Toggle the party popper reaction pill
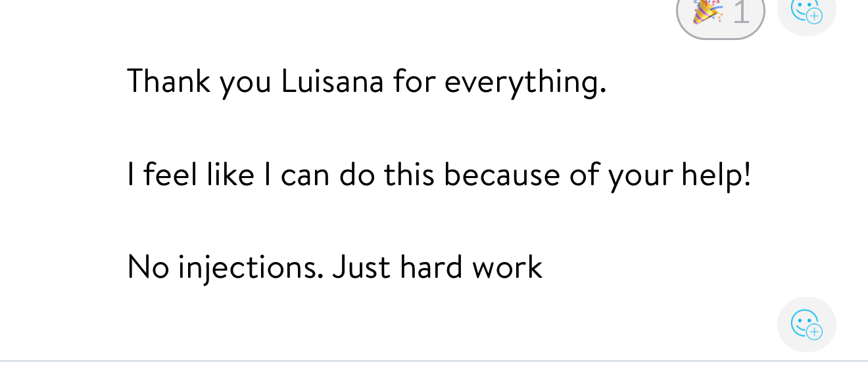The height and width of the screenshot is (377, 868). click(x=720, y=14)
